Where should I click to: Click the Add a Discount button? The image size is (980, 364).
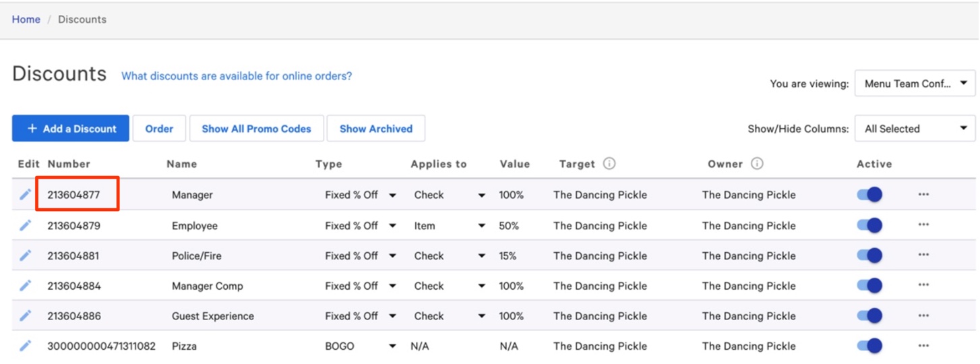[71, 129]
